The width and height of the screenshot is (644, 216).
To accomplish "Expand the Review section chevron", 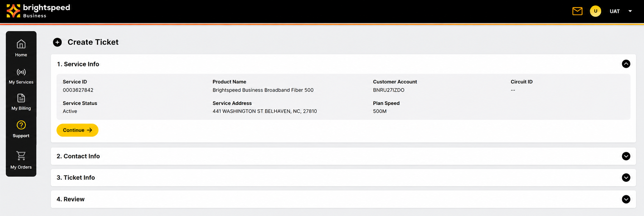I will click(x=626, y=199).
